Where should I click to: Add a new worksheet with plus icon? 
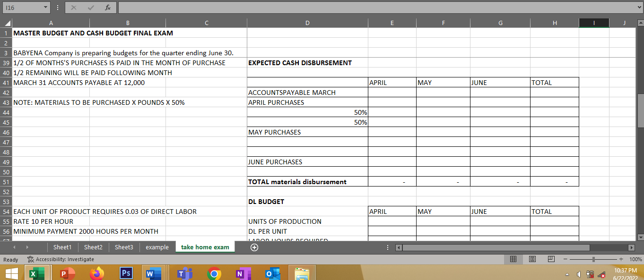(x=254, y=247)
